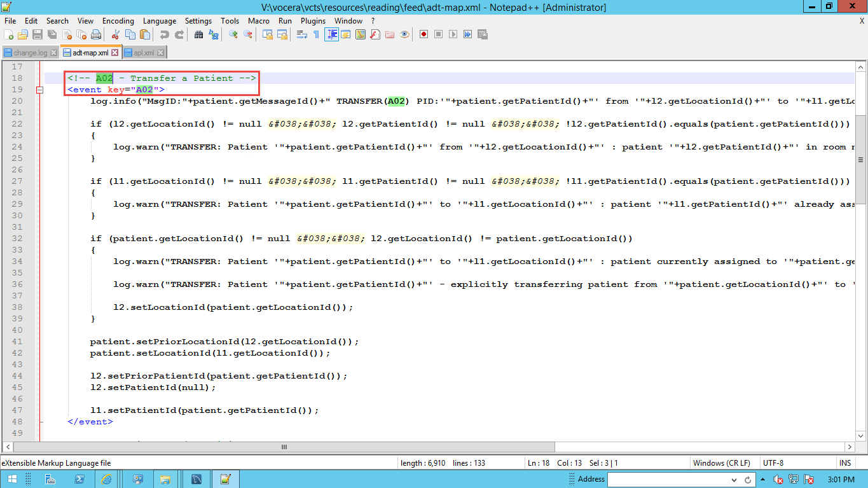The image size is (868, 488).
Task: Click the New file toolbar icon
Action: (x=9, y=34)
